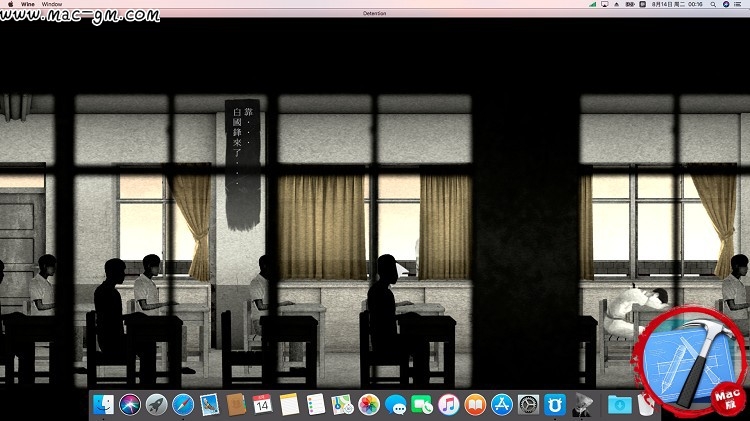Open the battery status menu

[x=630, y=4]
